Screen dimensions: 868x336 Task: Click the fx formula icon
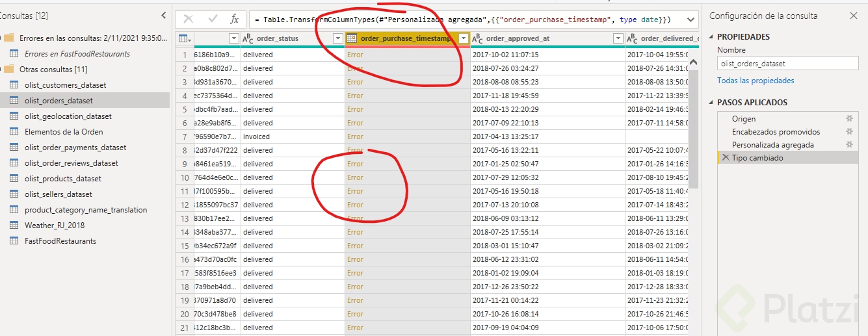click(235, 19)
